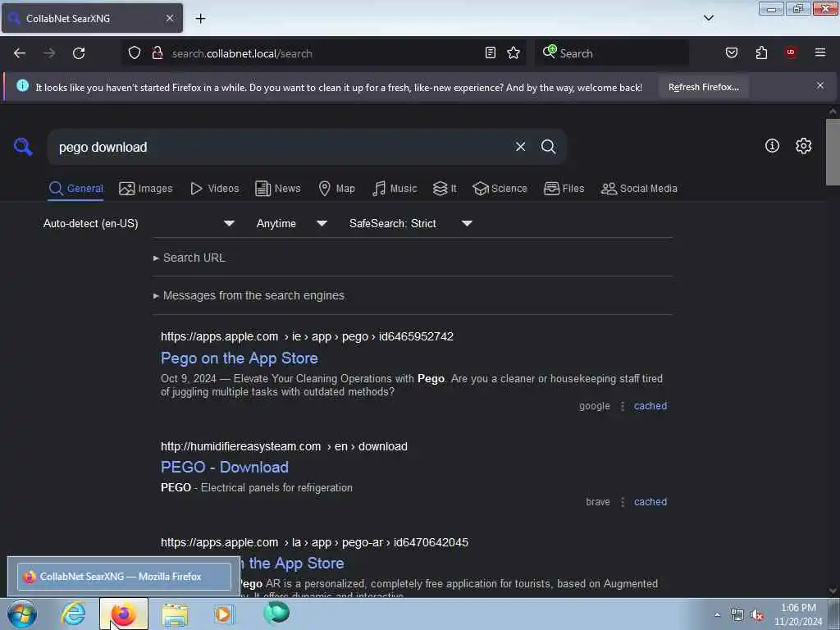Image resolution: width=840 pixels, height=630 pixels.
Task: Open cached link for brave result
Action: [651, 502]
